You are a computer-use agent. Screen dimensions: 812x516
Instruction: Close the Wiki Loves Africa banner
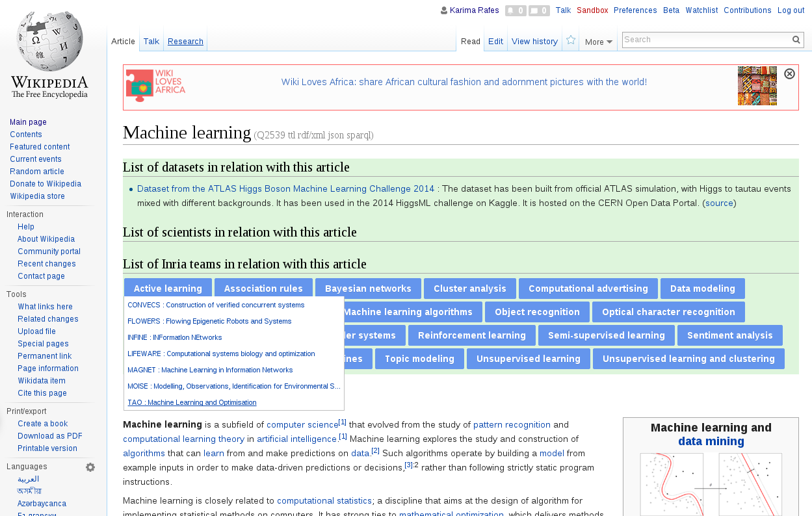(789, 73)
